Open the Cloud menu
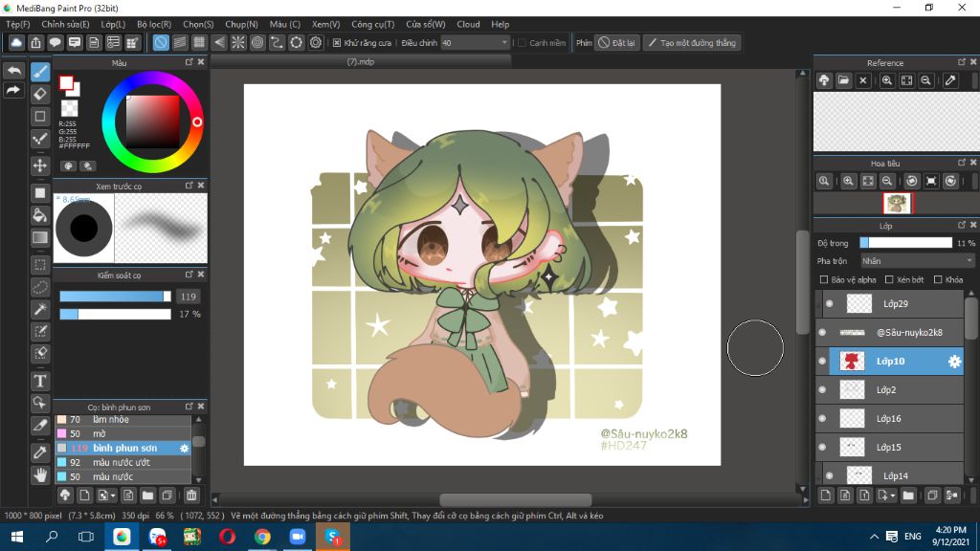This screenshot has height=551, width=980. click(x=468, y=24)
